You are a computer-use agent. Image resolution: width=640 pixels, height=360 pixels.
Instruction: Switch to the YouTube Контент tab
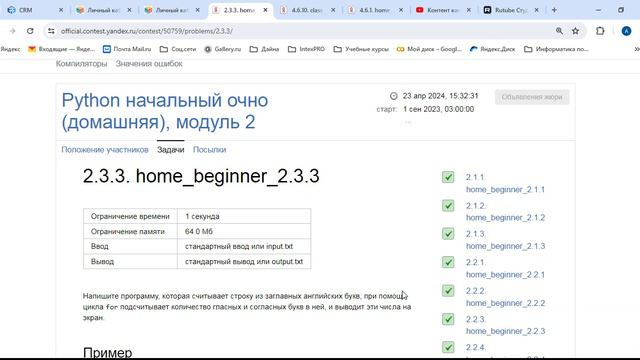(x=442, y=10)
